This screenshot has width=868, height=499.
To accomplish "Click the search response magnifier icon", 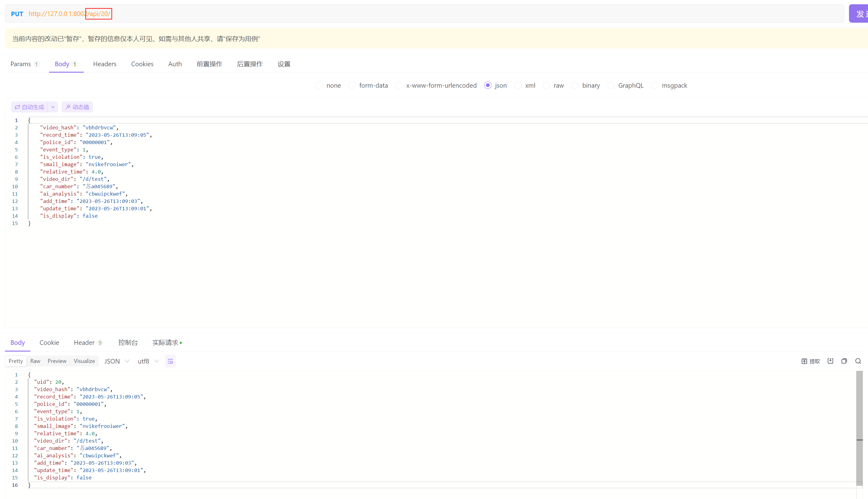I will pos(858,361).
